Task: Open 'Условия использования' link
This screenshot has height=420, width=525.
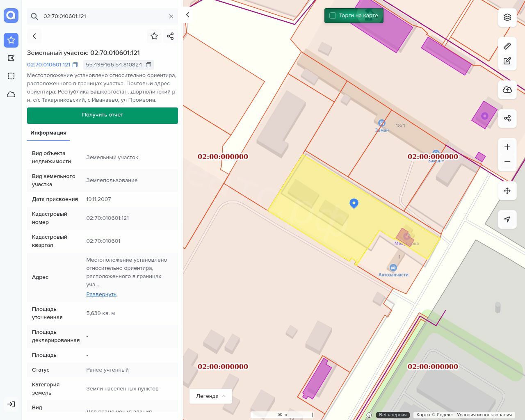Action: pos(484,415)
